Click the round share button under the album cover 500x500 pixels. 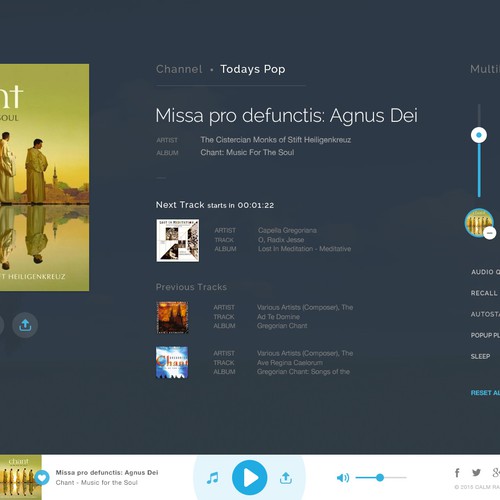25,325
